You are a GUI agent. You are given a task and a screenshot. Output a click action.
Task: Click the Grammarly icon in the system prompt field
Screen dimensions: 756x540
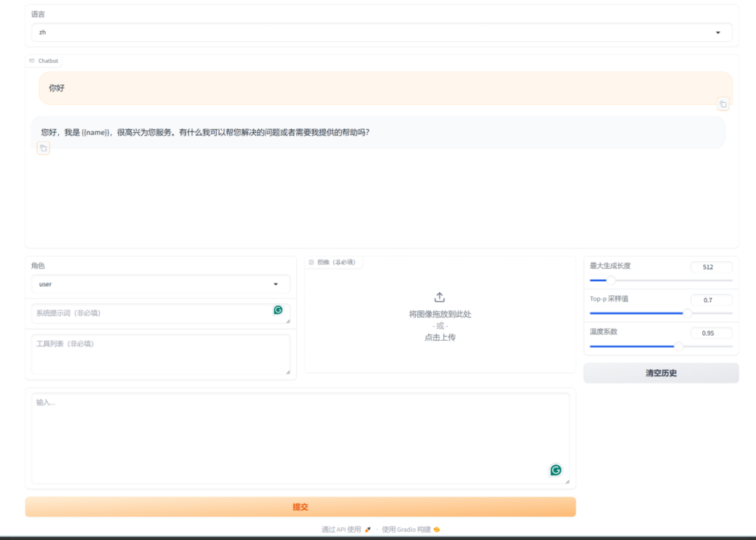277,310
